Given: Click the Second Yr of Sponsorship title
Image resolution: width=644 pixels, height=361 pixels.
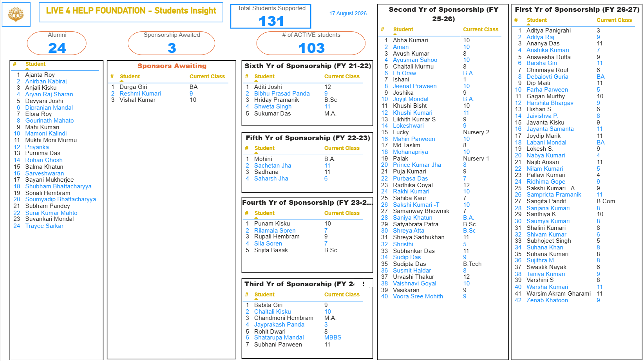Looking at the screenshot, I should [x=443, y=14].
